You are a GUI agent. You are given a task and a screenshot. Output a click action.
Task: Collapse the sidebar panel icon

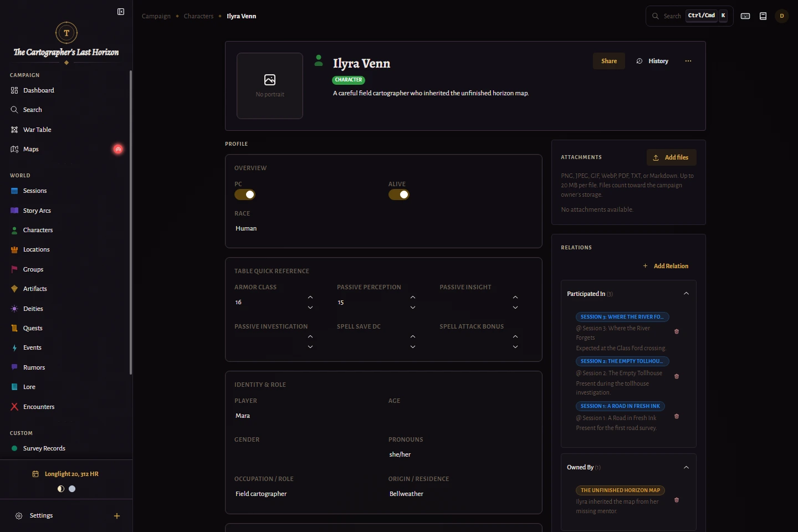point(121,12)
